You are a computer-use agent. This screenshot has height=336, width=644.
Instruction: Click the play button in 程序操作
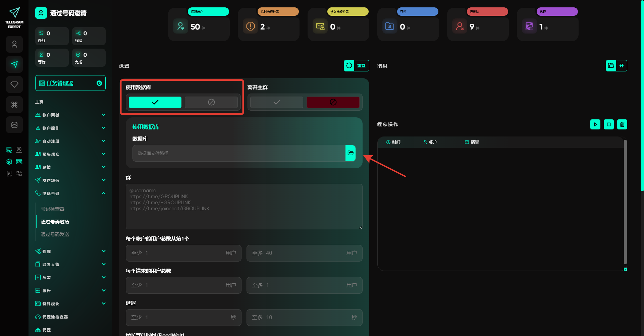(x=595, y=124)
